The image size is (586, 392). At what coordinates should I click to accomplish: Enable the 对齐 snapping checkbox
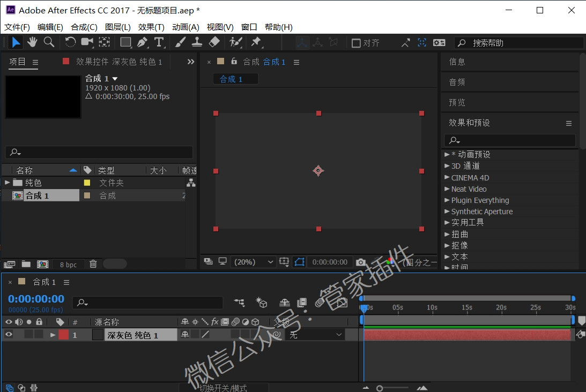pyautogui.click(x=356, y=43)
